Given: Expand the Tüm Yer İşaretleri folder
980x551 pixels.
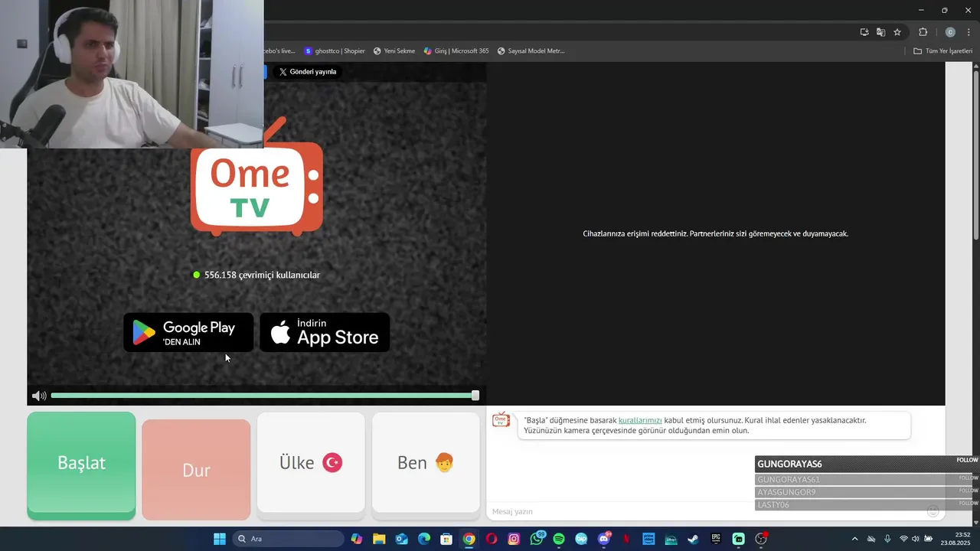Looking at the screenshot, I should point(943,51).
